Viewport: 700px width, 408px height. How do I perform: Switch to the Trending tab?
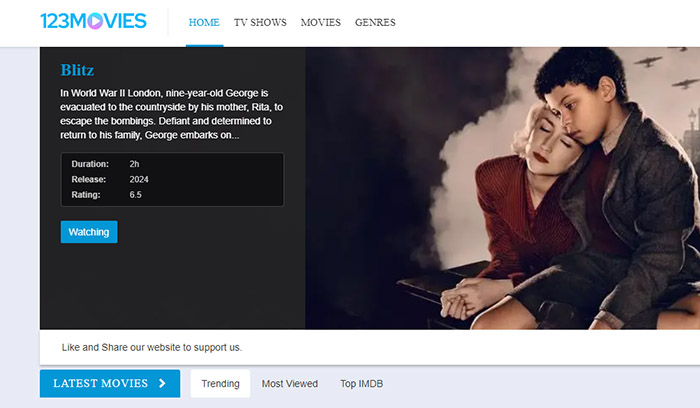pos(220,383)
